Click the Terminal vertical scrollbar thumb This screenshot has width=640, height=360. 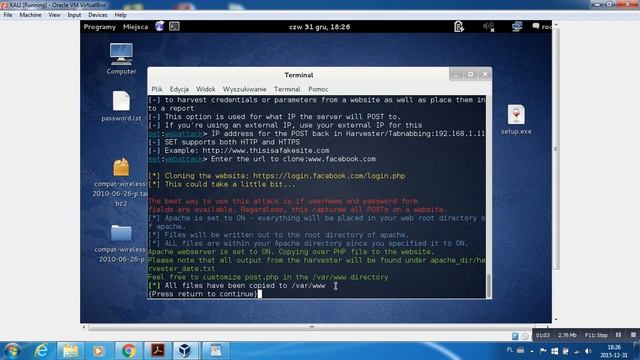pyautogui.click(x=489, y=285)
